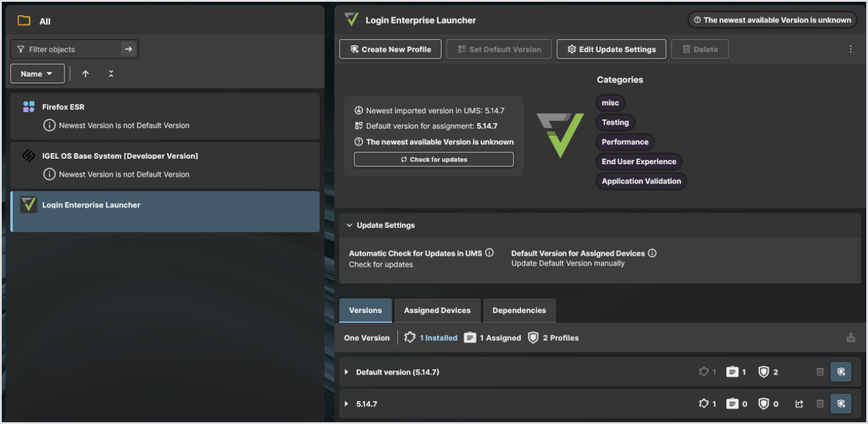
Task: Click info icon beside Default Version for Assigned Devices
Action: [652, 253]
